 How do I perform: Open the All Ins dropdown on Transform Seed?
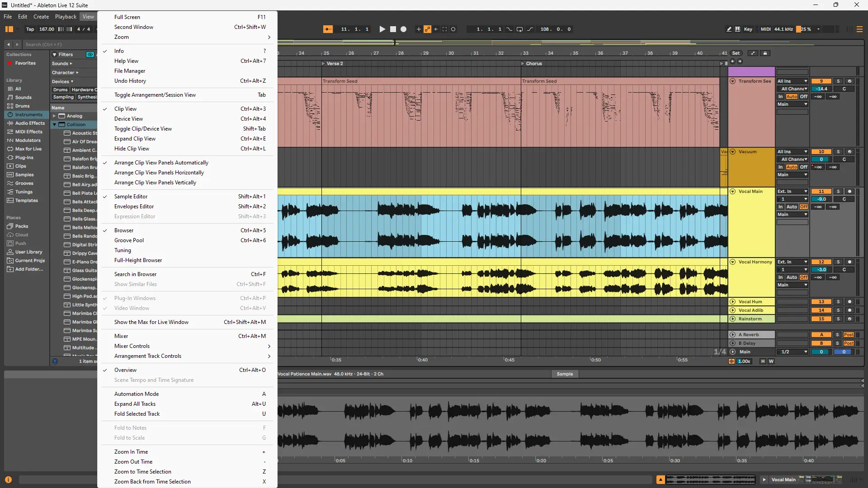(792, 81)
